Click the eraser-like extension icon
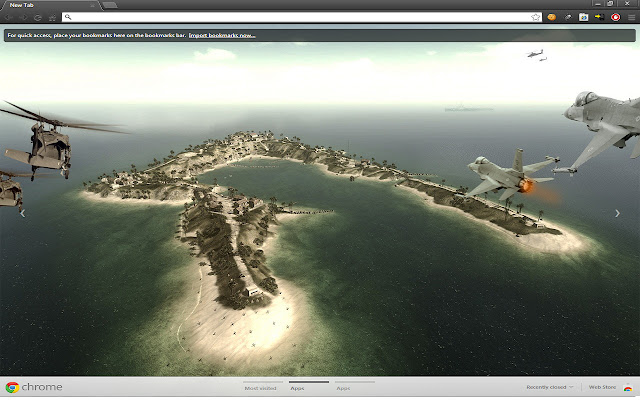This screenshot has height=400, width=640. tap(567, 17)
